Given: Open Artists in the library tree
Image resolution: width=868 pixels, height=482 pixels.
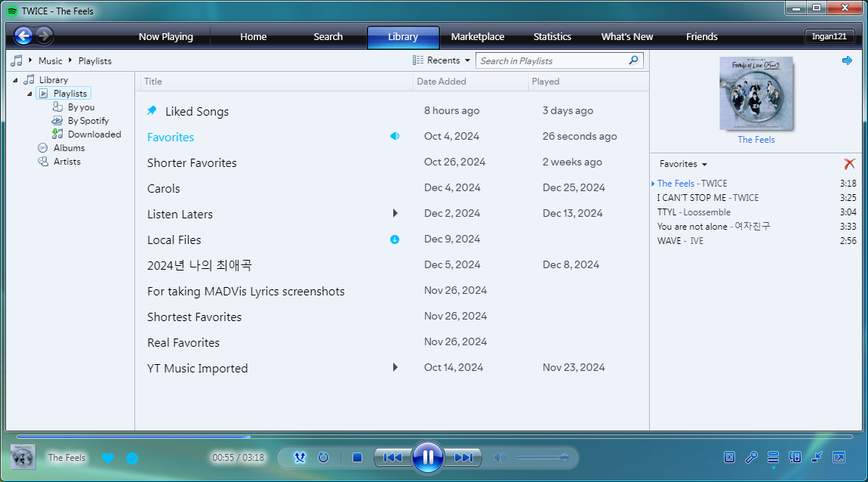Looking at the screenshot, I should (66, 161).
